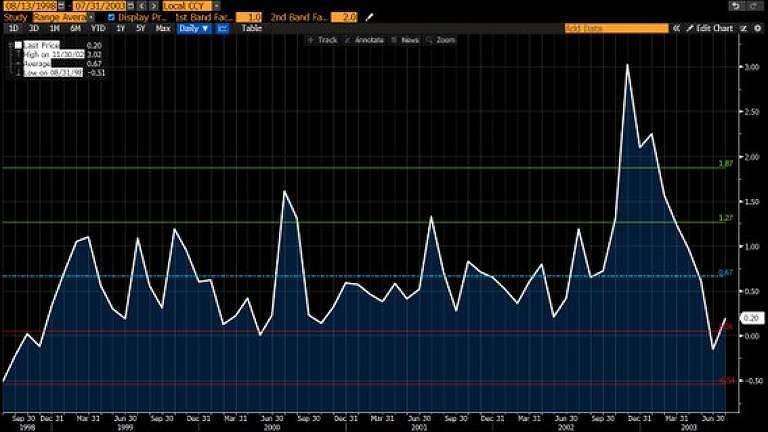Click the 1st Band Factor value 1.0
The image size is (768, 432).
click(x=249, y=17)
